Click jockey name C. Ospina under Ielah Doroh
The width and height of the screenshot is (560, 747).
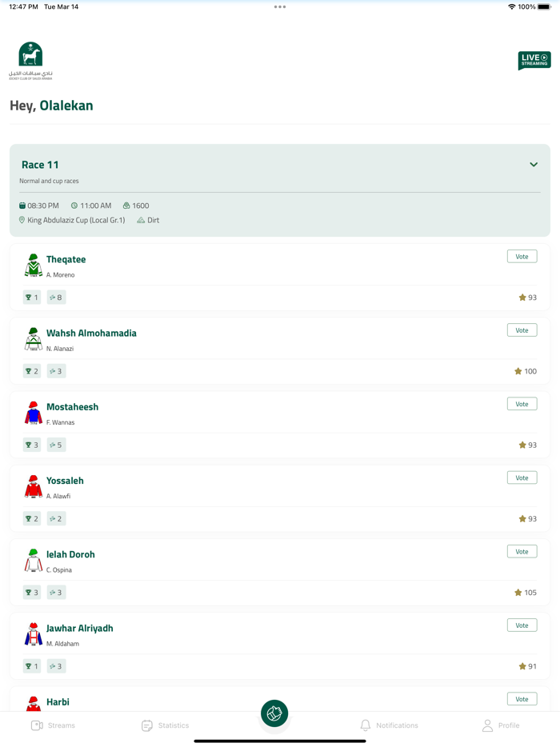(x=59, y=569)
